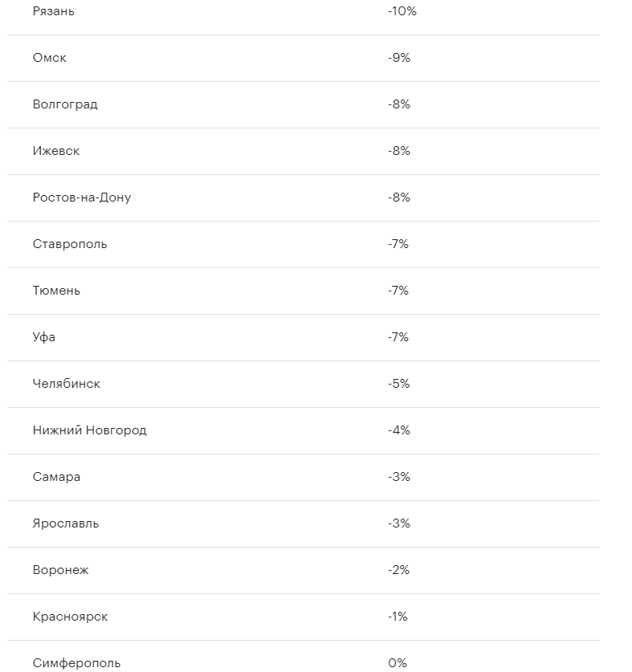Select the Красноярск city text
This screenshot has width=632, height=672.
pos(71,617)
